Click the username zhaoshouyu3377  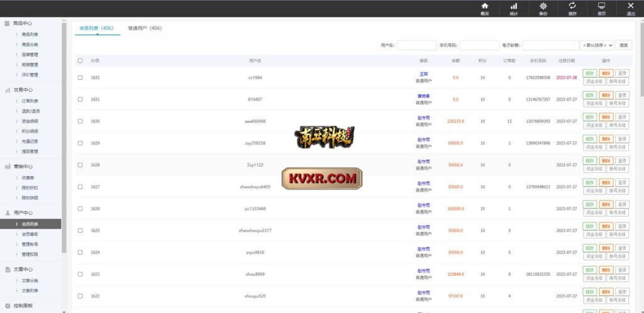click(x=255, y=231)
